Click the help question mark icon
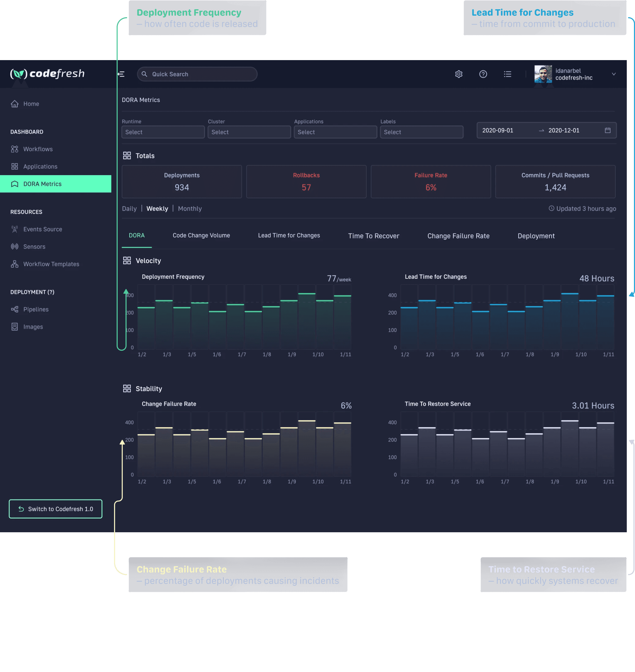 coord(483,74)
